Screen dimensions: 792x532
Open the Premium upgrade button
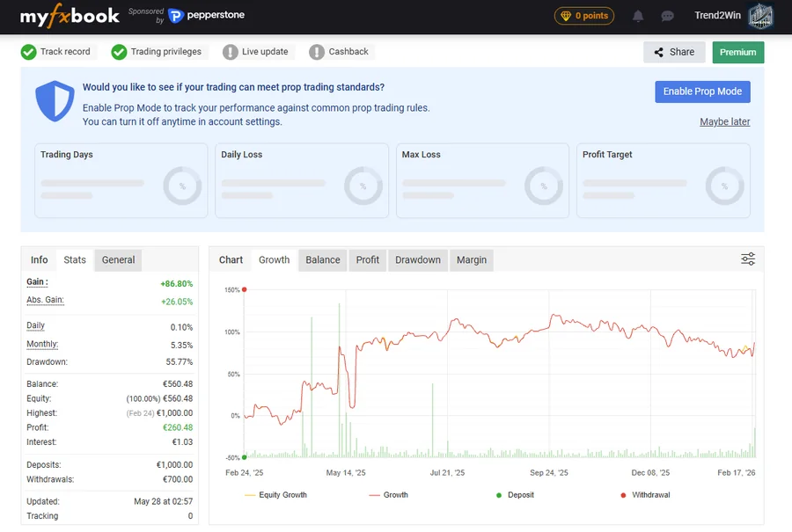pos(738,52)
